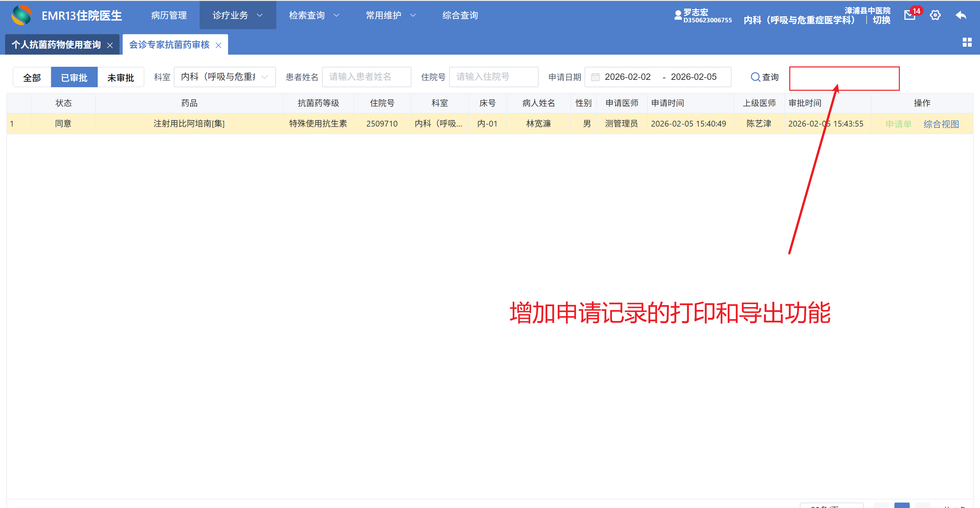Select the 全部 filter option
Viewport: 980px width, 508px height.
32,78
